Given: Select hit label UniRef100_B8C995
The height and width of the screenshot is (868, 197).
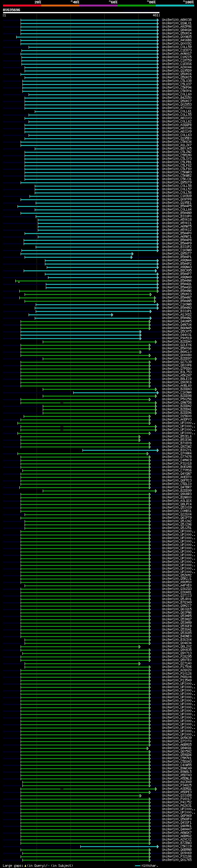Looking at the screenshot, I should 177,271.
